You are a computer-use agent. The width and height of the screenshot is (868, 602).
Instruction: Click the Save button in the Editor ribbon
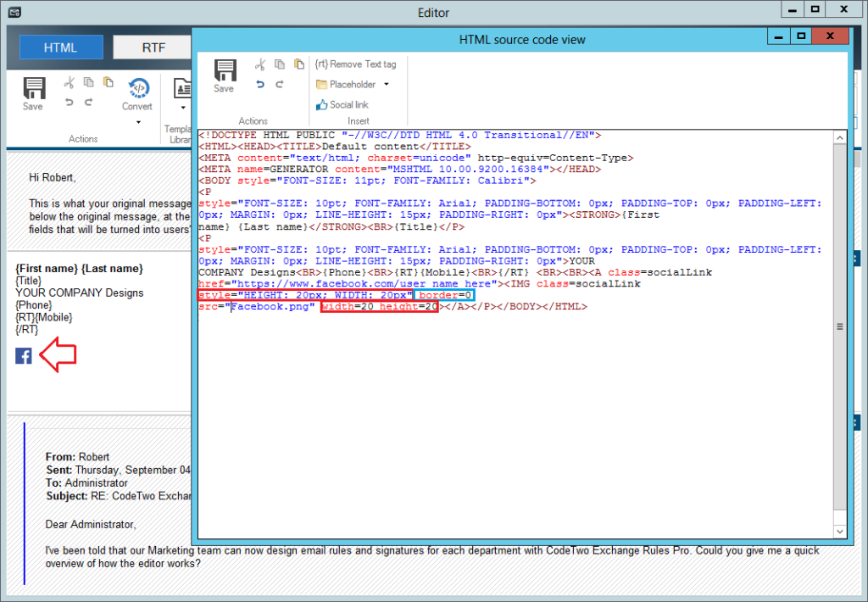point(33,89)
